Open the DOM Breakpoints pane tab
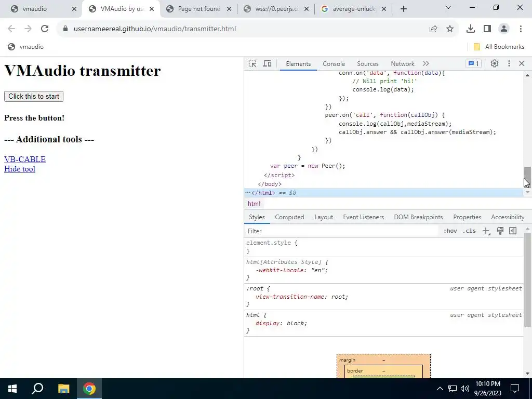The height and width of the screenshot is (399, 532). [x=418, y=217]
